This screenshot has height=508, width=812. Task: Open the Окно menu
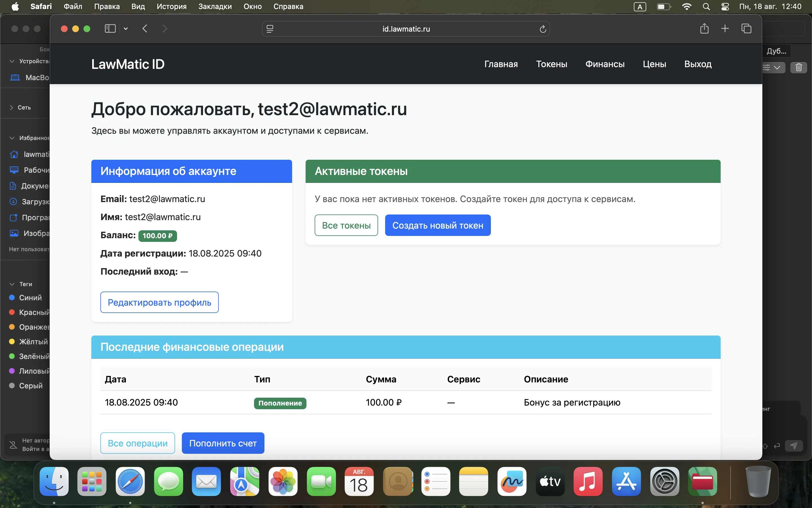253,6
